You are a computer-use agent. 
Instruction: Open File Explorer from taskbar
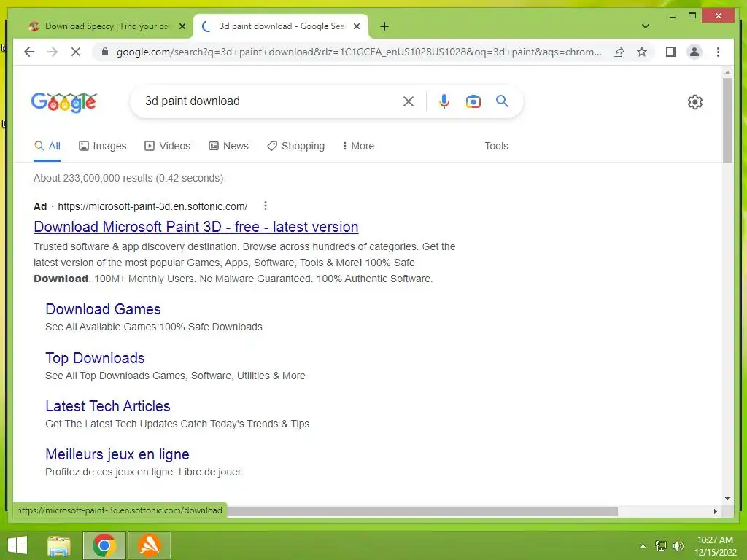point(58,545)
